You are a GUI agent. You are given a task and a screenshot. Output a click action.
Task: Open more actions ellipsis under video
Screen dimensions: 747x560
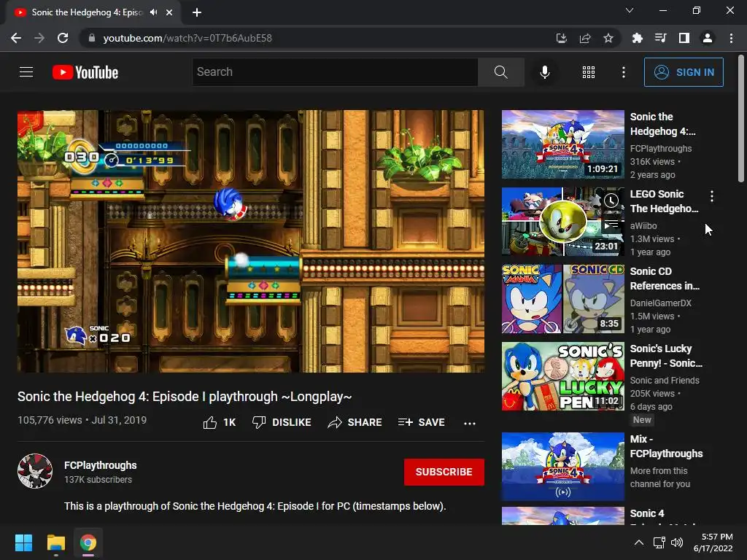click(x=470, y=423)
